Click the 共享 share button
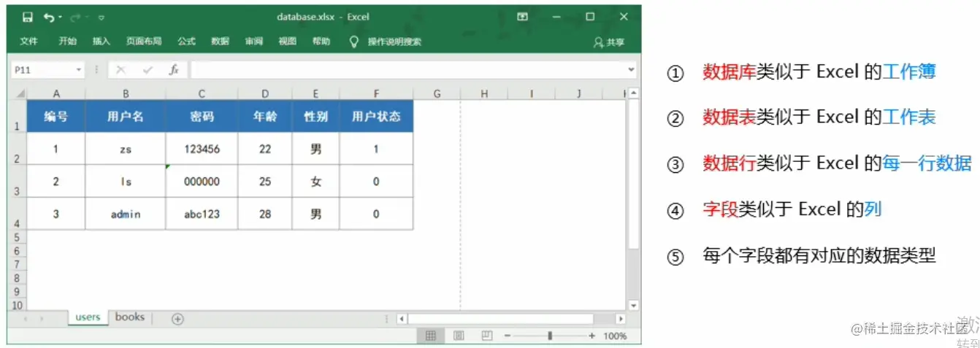The width and height of the screenshot is (980, 348). (609, 42)
